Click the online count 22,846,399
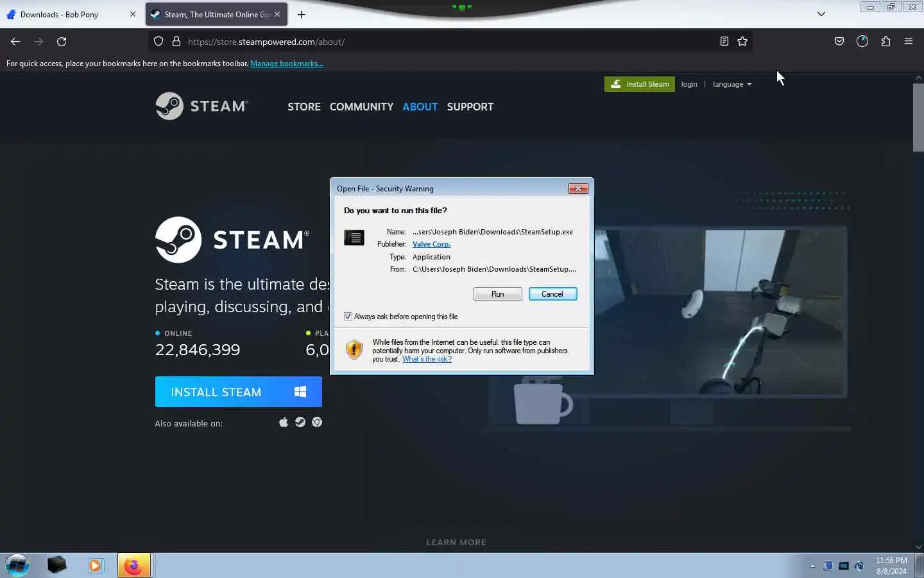 tap(198, 349)
